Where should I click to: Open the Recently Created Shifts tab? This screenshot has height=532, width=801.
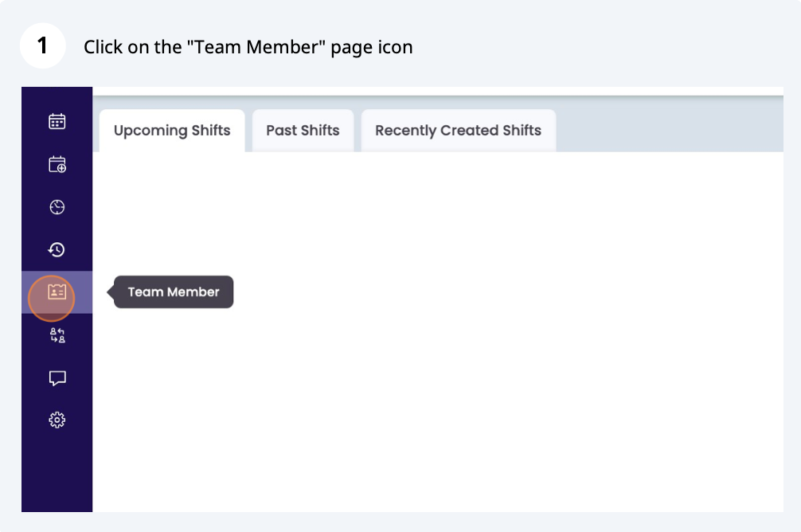pyautogui.click(x=458, y=131)
